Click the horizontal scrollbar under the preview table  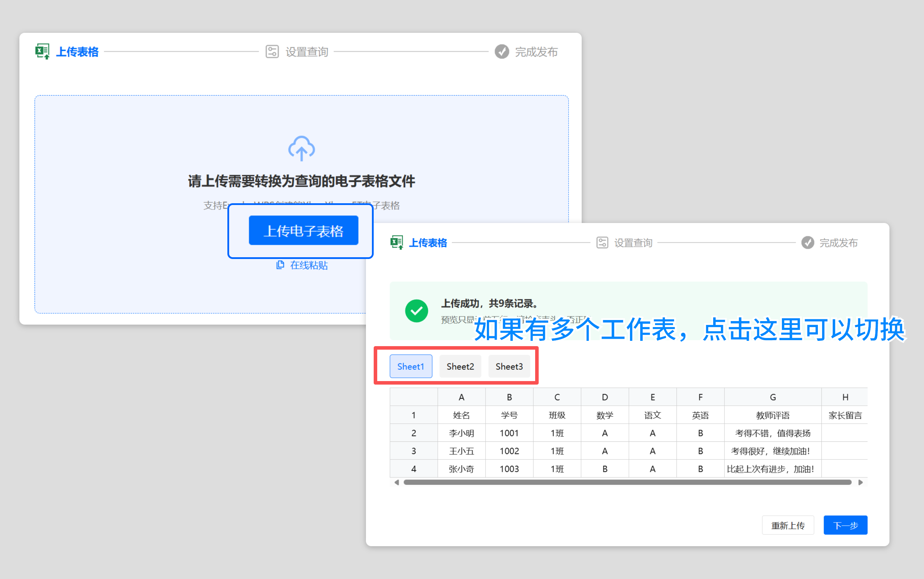[628, 482]
